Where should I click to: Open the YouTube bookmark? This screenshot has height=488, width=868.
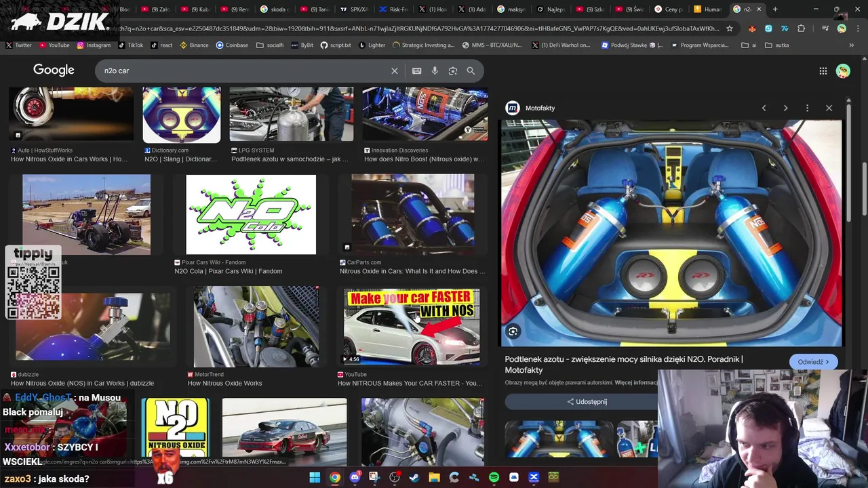54,45
